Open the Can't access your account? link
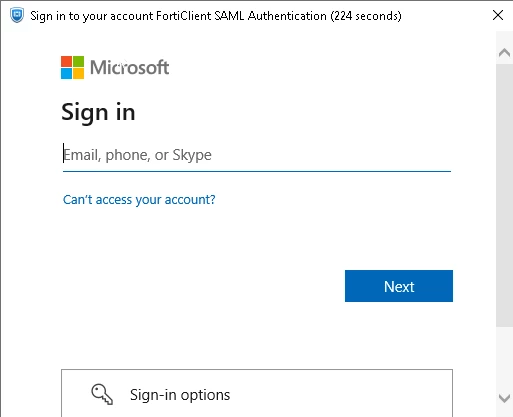 [139, 200]
